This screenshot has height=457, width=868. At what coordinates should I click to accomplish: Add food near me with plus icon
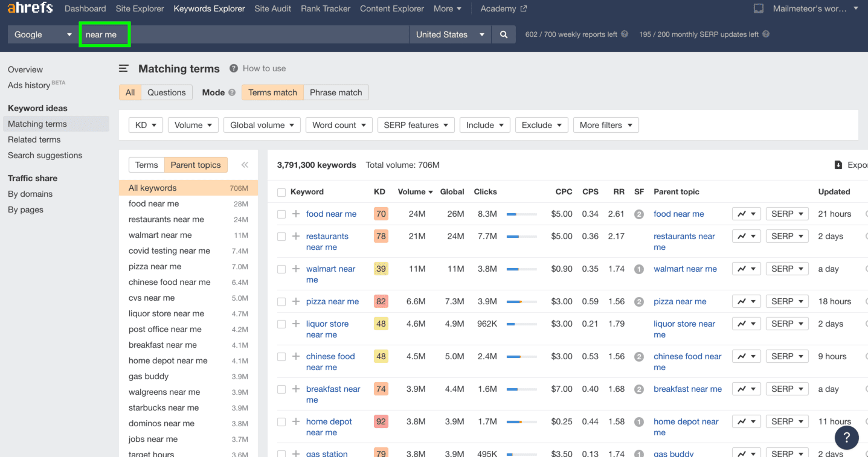coord(295,214)
